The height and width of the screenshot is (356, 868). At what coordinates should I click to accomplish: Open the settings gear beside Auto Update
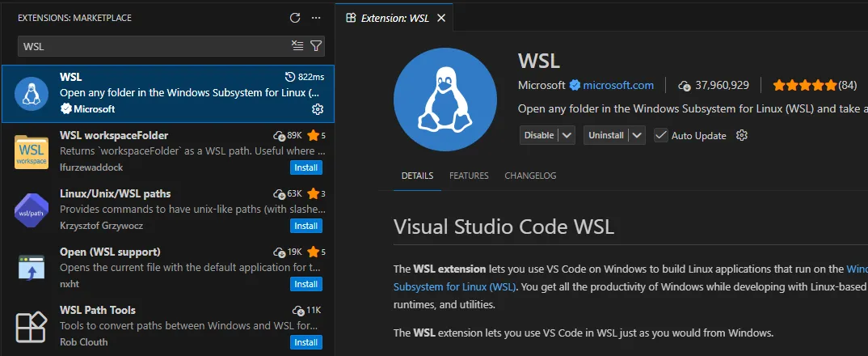coord(742,135)
